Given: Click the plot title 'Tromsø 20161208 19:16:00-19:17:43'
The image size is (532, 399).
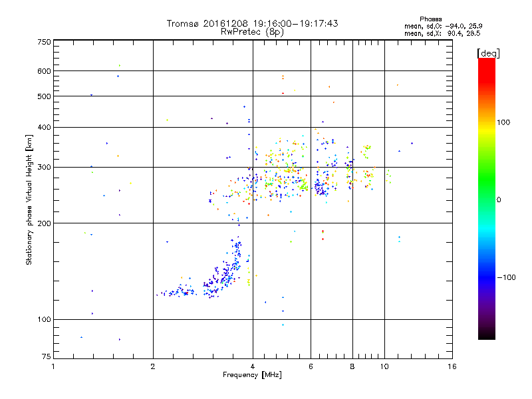Looking at the screenshot, I should coord(252,23).
